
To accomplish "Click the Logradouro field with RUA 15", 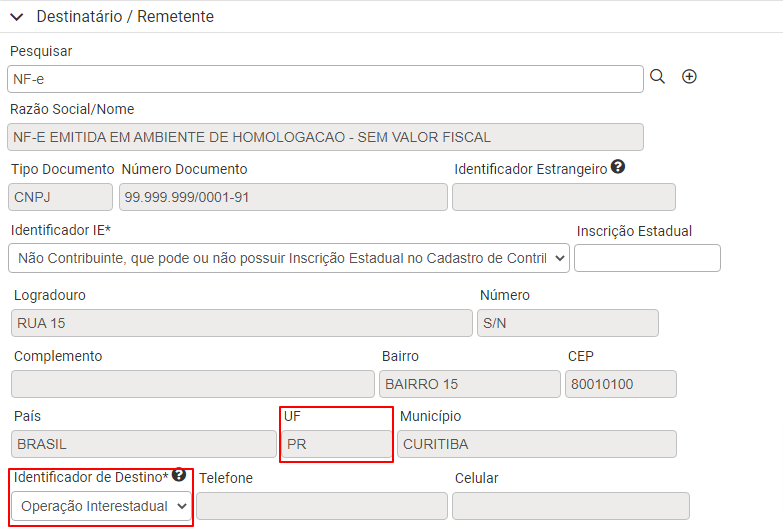I will pyautogui.click(x=242, y=323).
